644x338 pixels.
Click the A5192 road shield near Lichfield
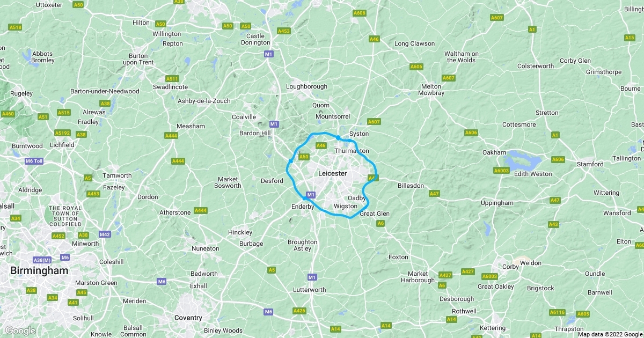[x=63, y=133]
